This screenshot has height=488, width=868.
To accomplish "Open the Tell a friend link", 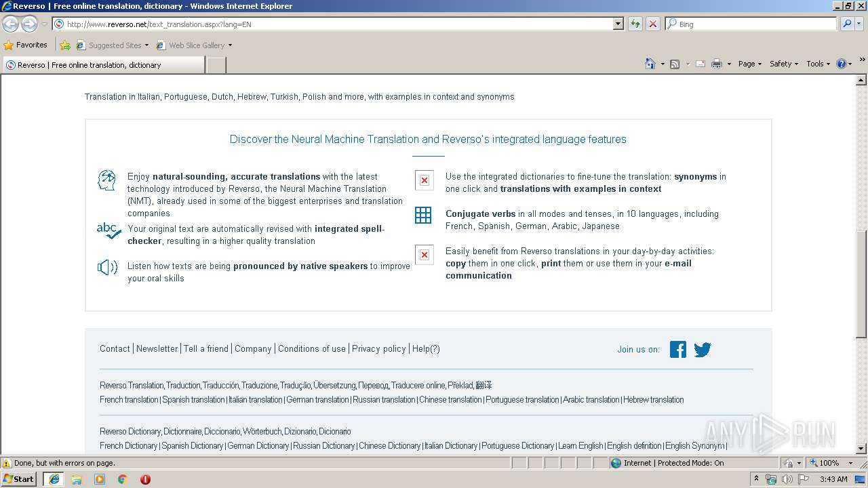I will 206,348.
